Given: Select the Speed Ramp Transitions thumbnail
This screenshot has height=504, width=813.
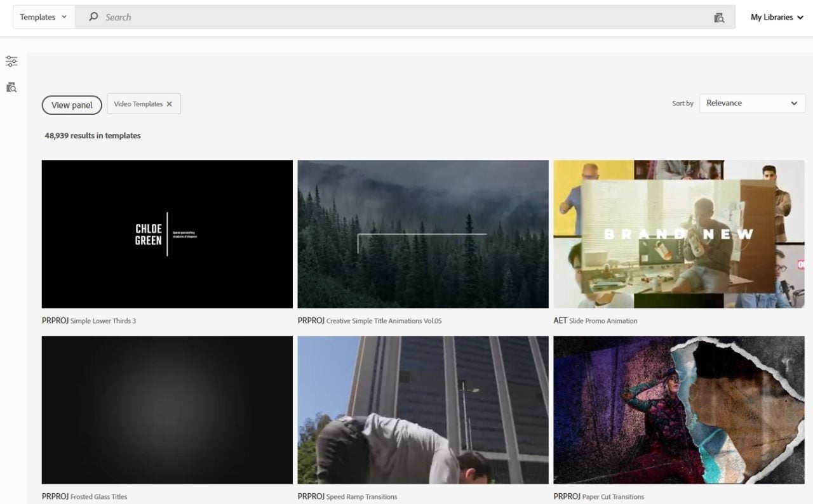Looking at the screenshot, I should pyautogui.click(x=423, y=409).
